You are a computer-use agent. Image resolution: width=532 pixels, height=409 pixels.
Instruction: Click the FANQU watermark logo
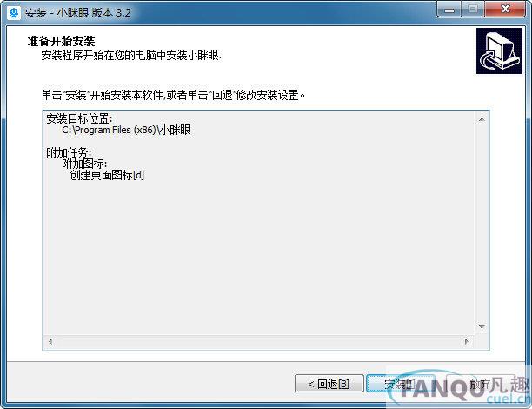point(460,388)
